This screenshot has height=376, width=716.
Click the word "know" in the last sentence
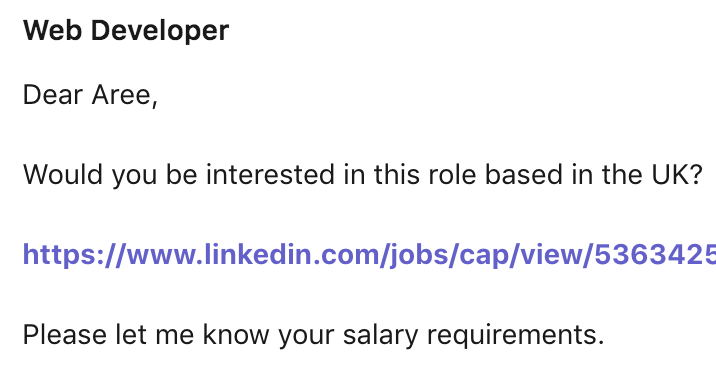[236, 334]
